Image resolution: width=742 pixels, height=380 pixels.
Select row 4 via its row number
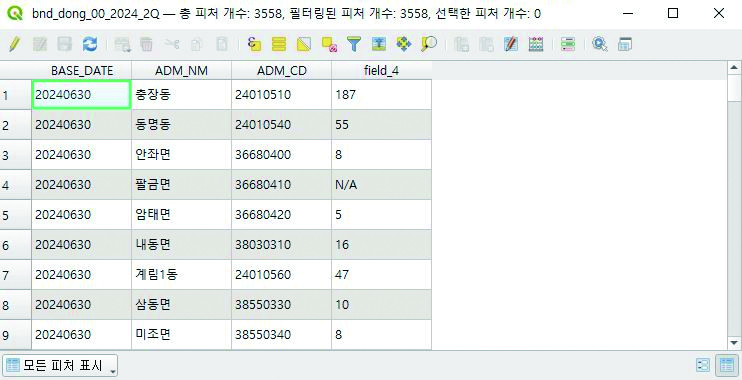tap(16, 185)
